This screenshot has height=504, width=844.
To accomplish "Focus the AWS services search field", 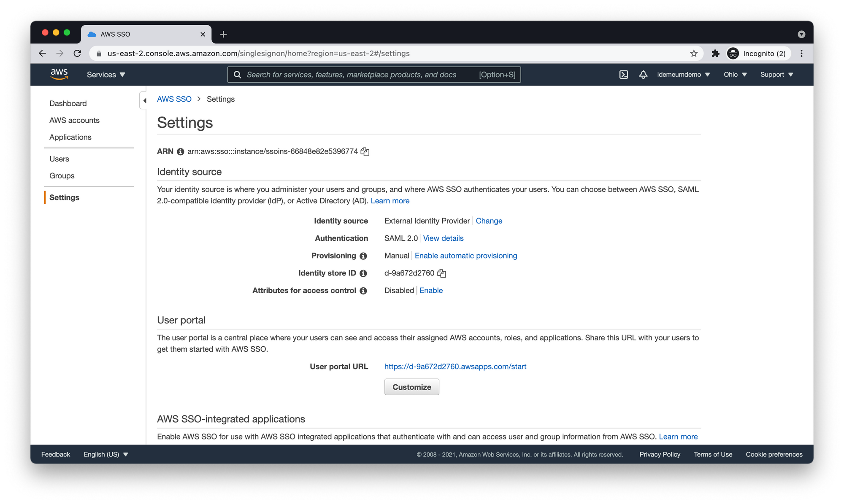I will 374,75.
